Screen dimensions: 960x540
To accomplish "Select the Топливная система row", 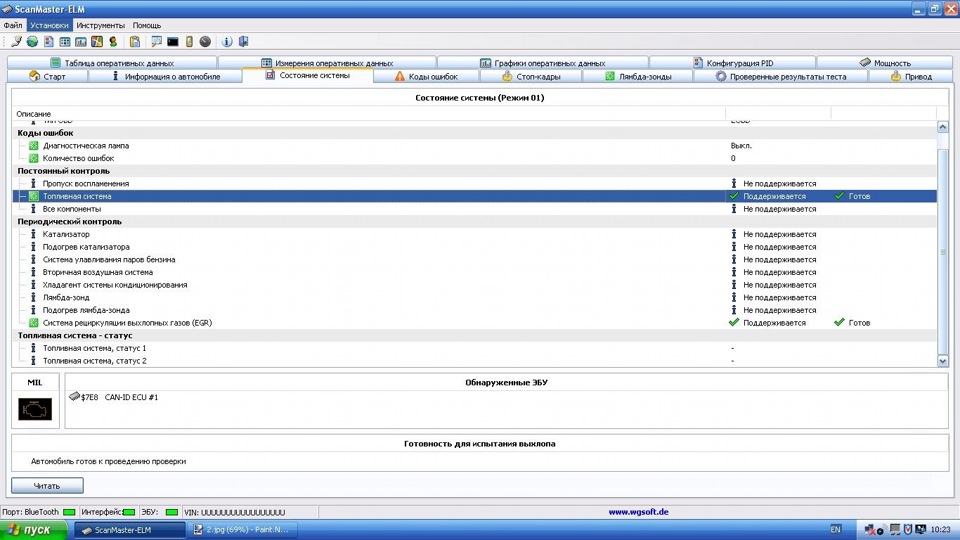I will pos(474,196).
